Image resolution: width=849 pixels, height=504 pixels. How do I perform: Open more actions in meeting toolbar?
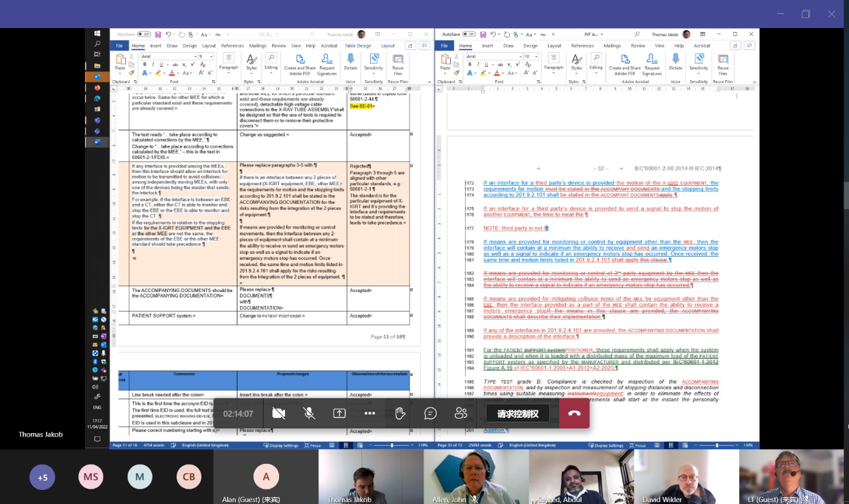(x=370, y=413)
